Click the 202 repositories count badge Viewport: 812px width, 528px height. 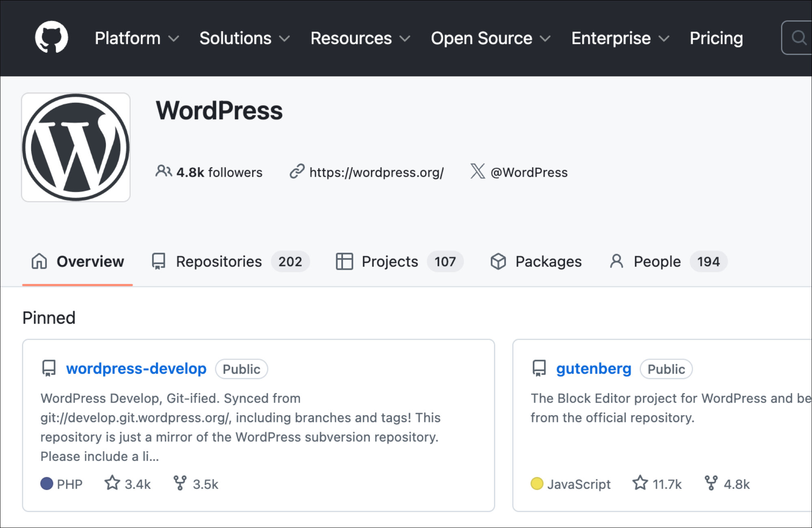point(290,262)
